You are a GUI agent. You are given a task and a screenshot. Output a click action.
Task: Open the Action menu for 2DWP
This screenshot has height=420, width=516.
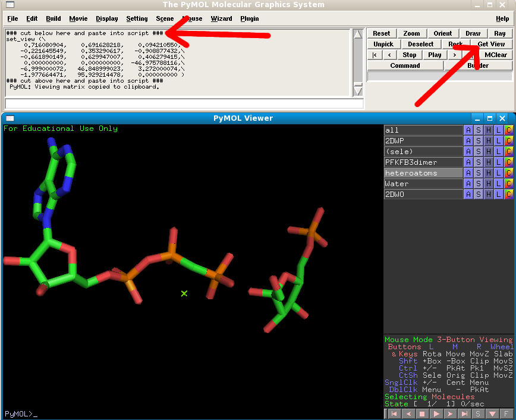pos(468,141)
